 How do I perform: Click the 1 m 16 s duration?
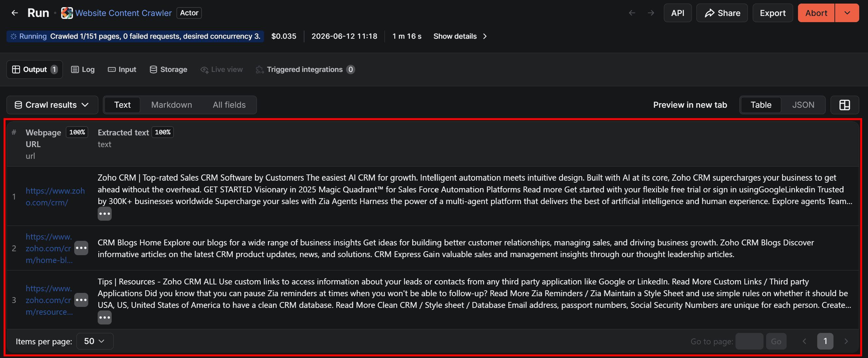407,36
